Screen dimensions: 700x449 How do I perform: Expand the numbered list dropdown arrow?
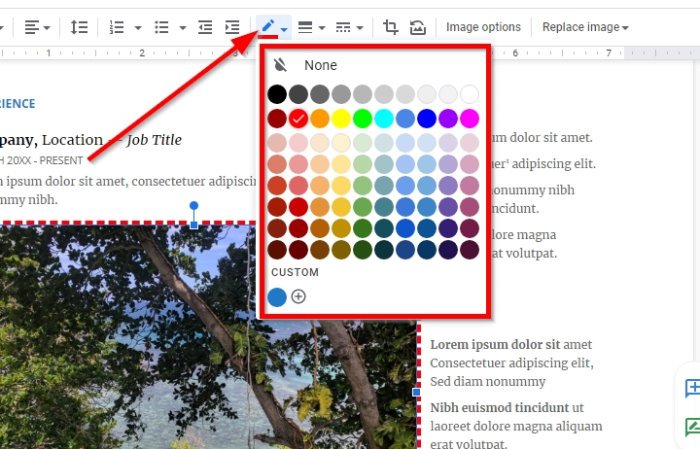pyautogui.click(x=138, y=28)
